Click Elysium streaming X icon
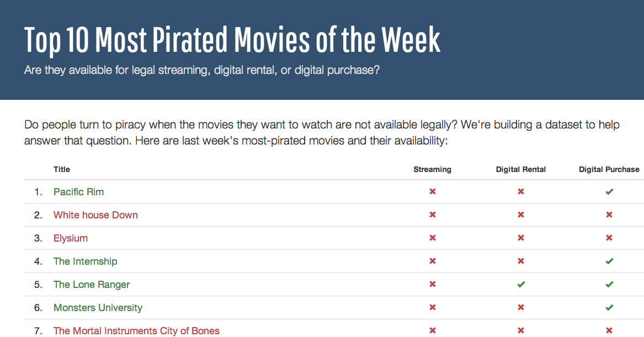Viewport: 644px width, 337px height. [433, 238]
